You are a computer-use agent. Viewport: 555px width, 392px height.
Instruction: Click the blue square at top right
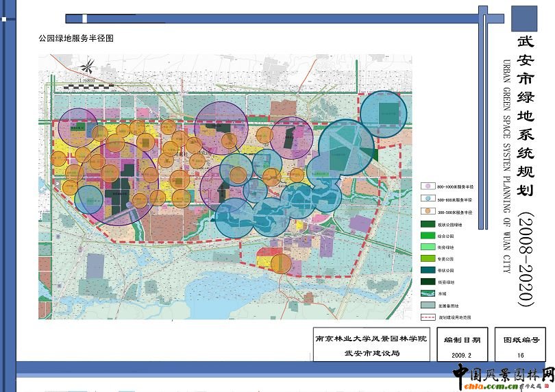point(524,19)
